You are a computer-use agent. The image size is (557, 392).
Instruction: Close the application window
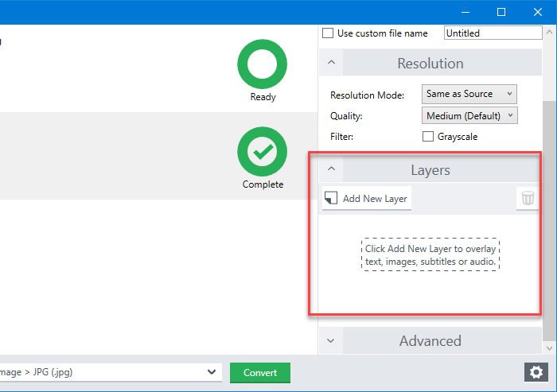(537, 12)
